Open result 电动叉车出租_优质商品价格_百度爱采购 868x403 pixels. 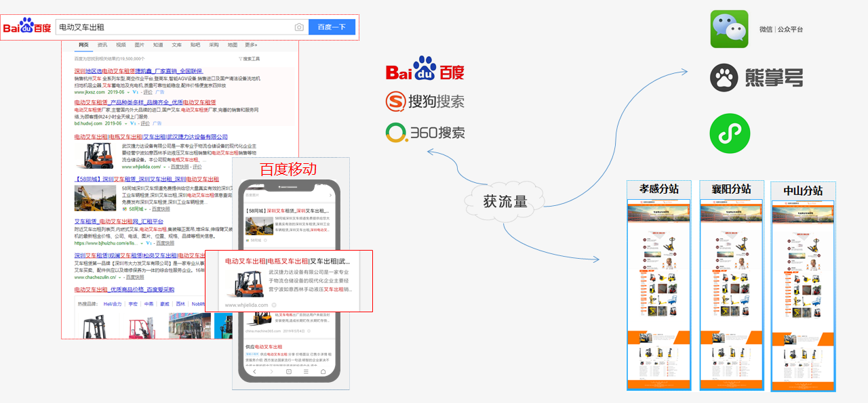coord(124,289)
